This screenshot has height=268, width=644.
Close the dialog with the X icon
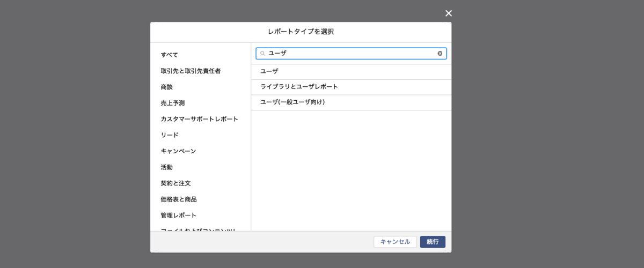[449, 13]
